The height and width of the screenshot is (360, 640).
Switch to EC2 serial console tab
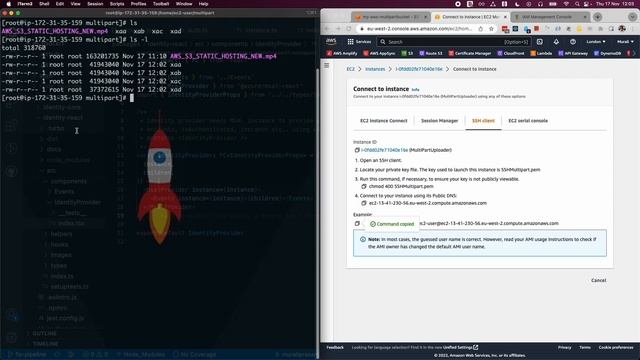click(x=528, y=121)
